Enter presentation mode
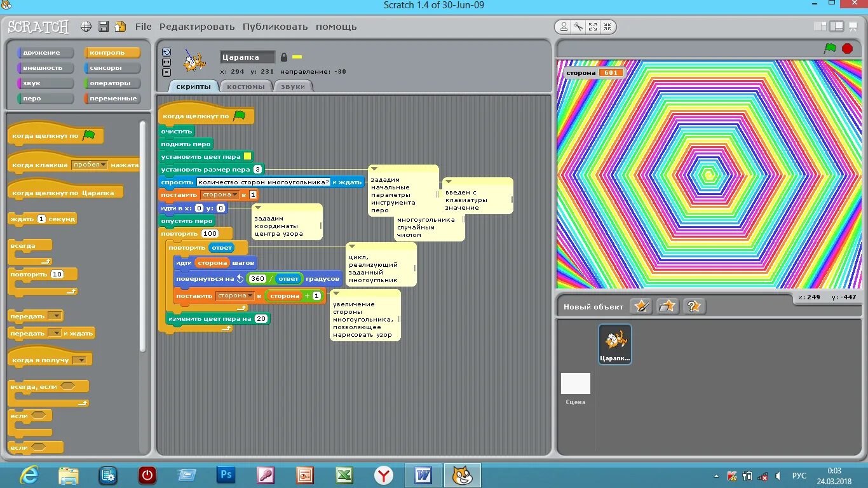Image resolution: width=868 pixels, height=488 pixels. (x=853, y=27)
